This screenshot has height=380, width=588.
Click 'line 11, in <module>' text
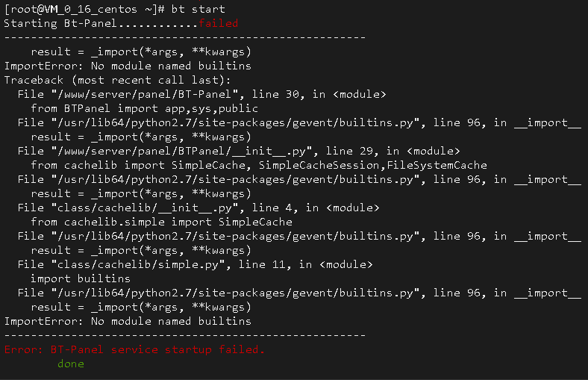coord(306,264)
